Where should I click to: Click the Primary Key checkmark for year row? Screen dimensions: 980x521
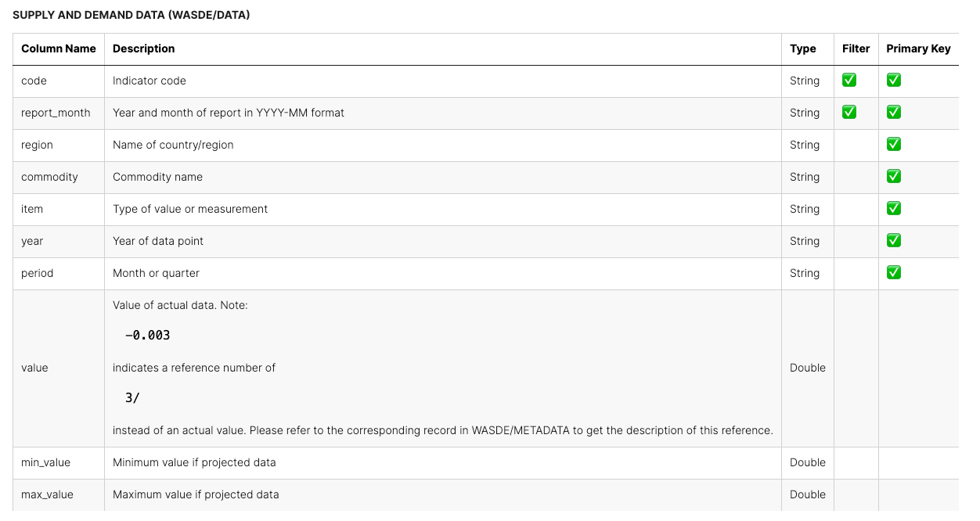pyautogui.click(x=894, y=241)
